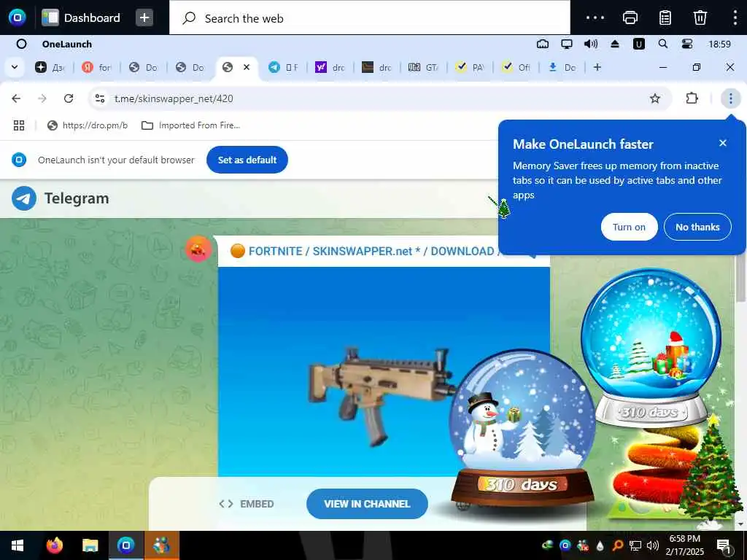Click VIEW IN CHANNEL button

[x=367, y=504]
